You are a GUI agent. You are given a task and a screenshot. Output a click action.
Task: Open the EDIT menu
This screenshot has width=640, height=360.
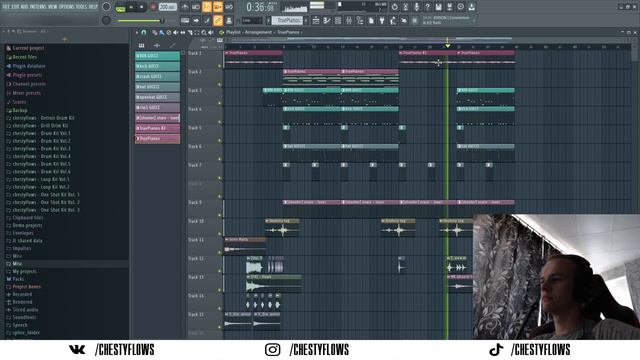(16, 7)
